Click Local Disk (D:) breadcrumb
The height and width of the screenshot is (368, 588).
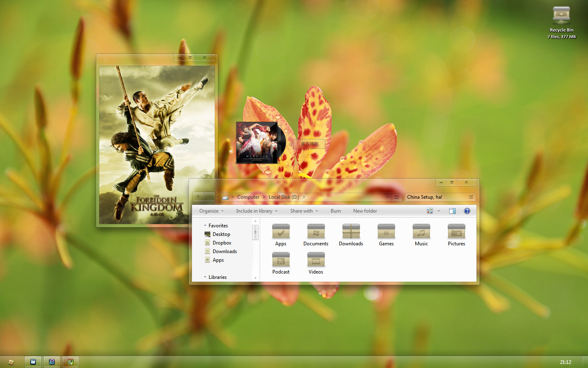(x=284, y=197)
